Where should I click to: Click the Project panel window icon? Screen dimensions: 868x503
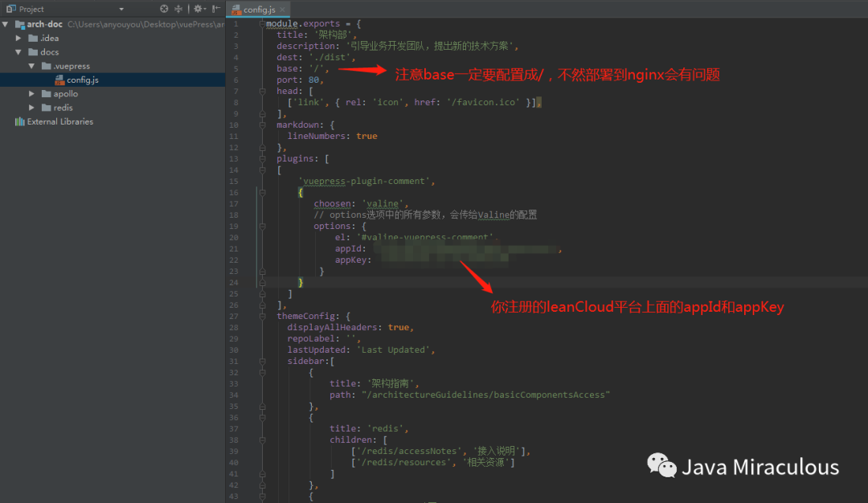[x=11, y=9]
